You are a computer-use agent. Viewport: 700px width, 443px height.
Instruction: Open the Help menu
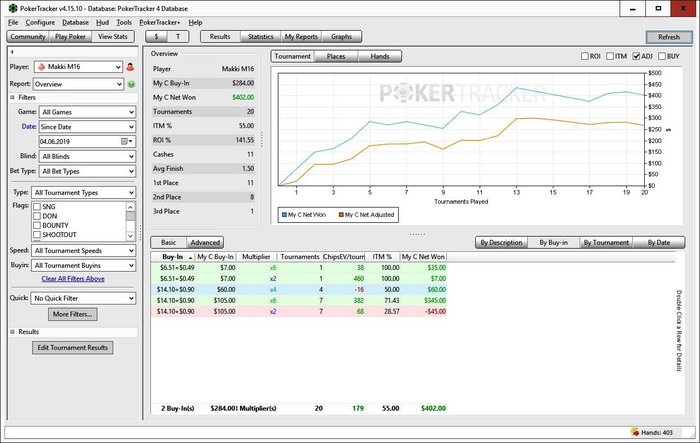(195, 22)
